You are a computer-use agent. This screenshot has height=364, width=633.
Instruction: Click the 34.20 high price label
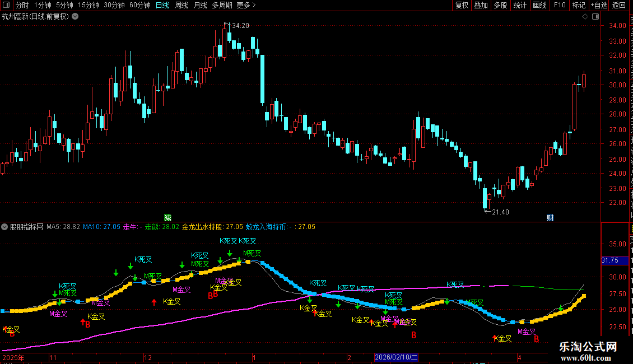point(241,25)
